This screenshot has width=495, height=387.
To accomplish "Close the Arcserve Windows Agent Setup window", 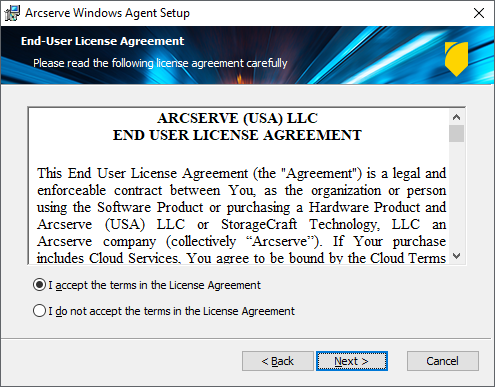I will (479, 13).
